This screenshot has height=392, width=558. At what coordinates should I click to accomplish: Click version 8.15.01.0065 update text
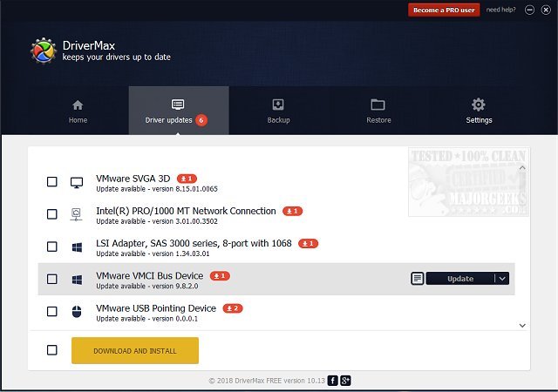157,189
